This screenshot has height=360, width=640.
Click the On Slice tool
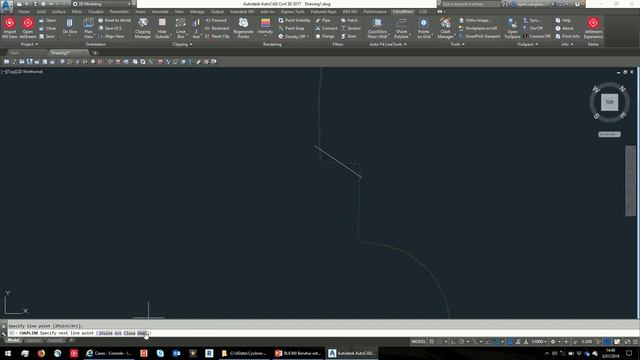(x=70, y=27)
